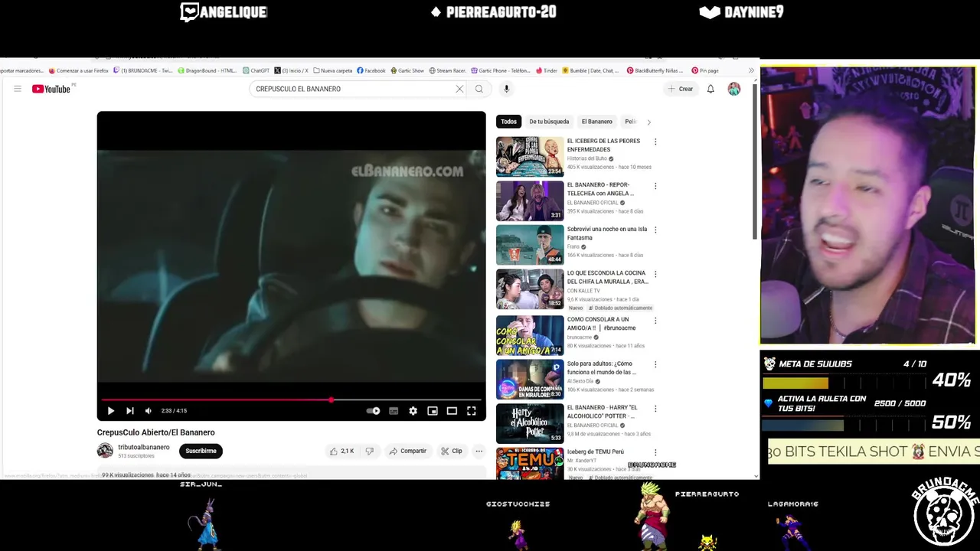The image size is (980, 551).
Task: Open options for the ICEBERG ENFERMEDADES video
Action: click(655, 142)
